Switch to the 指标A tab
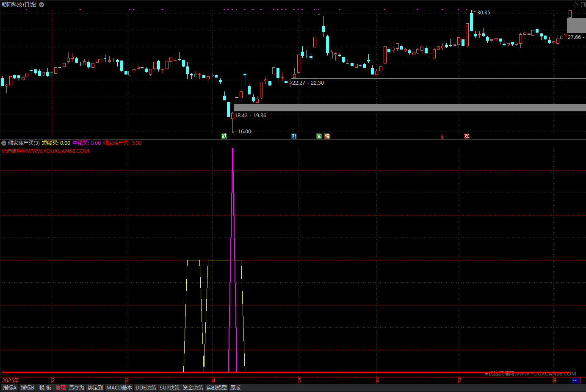This screenshot has width=586, height=392. point(9,388)
